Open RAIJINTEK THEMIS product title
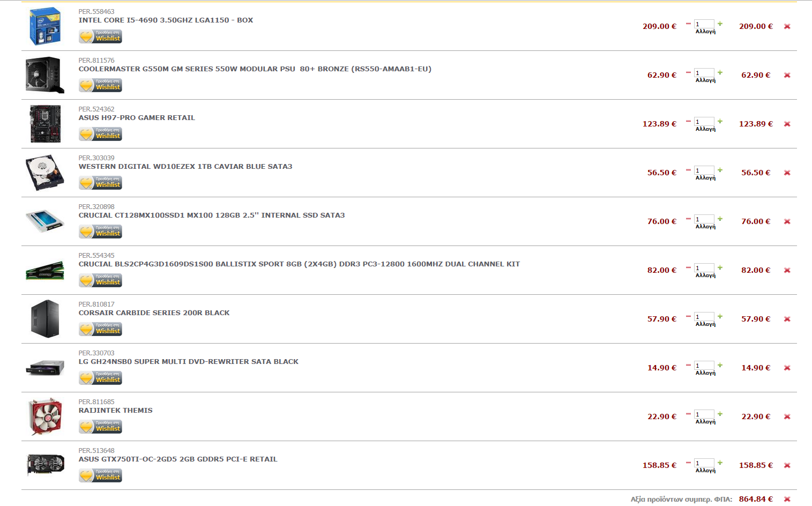 click(x=116, y=411)
